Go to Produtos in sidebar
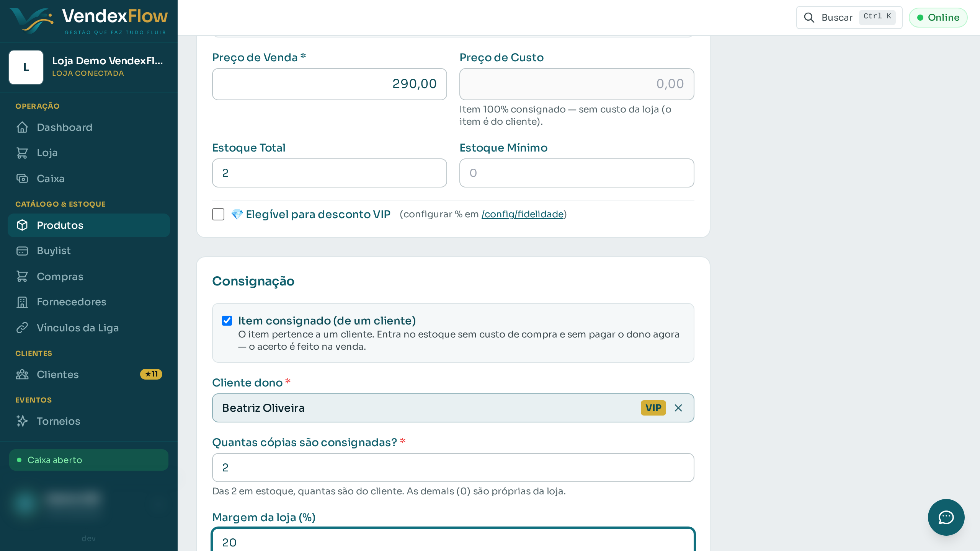The height and width of the screenshot is (551, 980). 89,225
